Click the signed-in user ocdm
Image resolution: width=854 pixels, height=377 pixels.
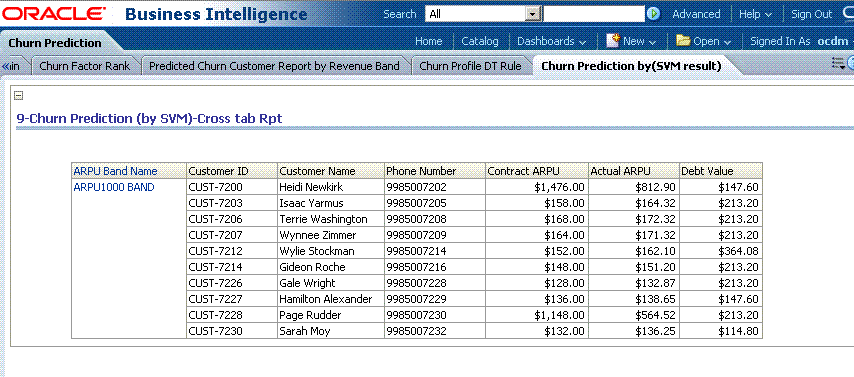tap(833, 41)
